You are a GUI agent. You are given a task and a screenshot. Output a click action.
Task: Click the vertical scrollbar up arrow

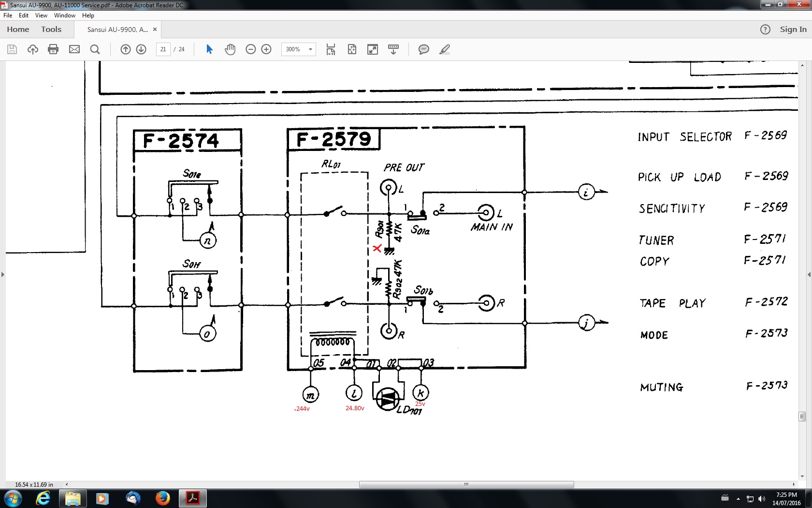pos(802,65)
